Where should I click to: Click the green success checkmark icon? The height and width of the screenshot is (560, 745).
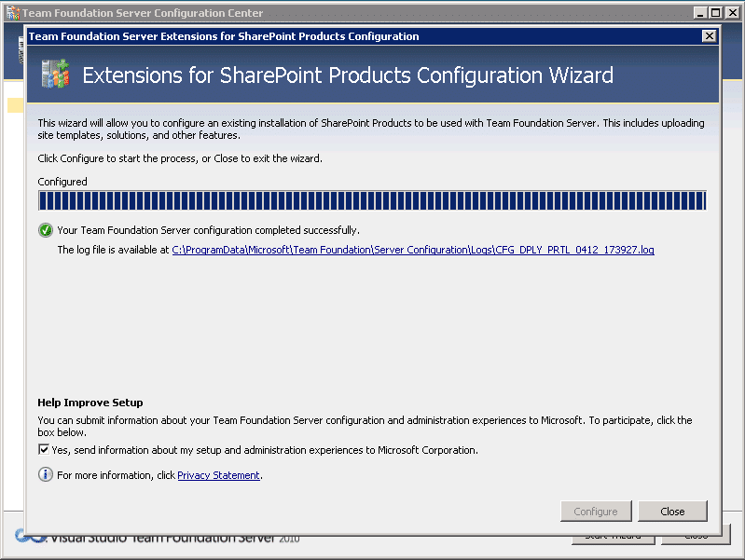(x=46, y=230)
